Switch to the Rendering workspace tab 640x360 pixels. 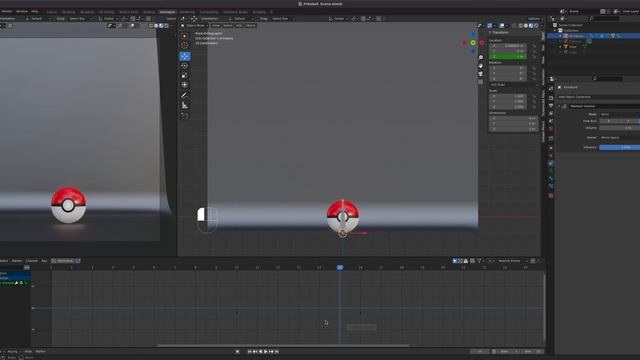pyautogui.click(x=187, y=12)
